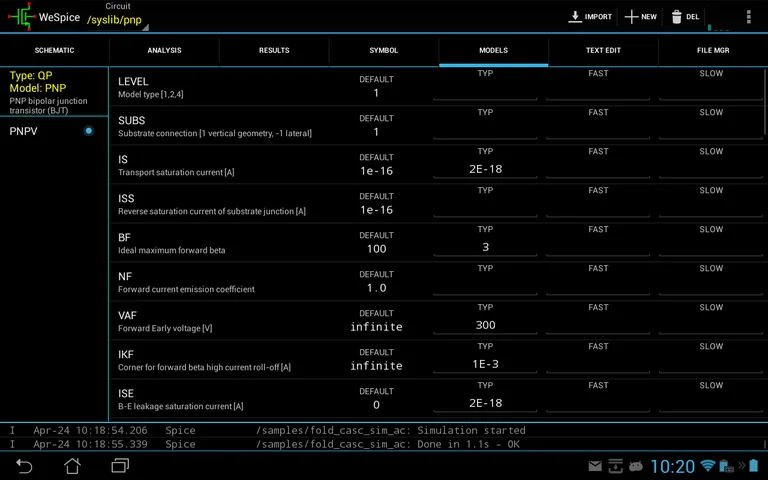Edit the SUBS TYP value field
This screenshot has width=768, height=480.
pyautogui.click(x=485, y=129)
